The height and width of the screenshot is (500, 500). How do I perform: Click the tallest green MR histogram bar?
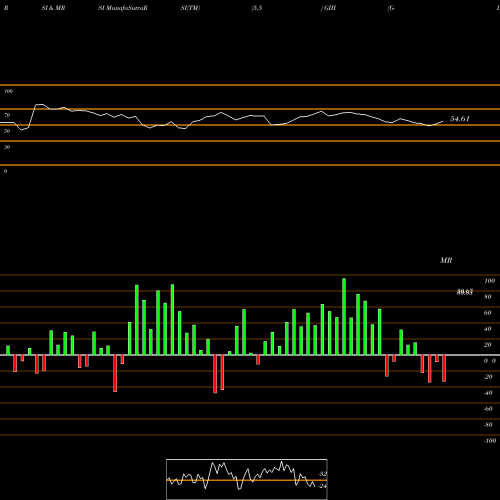[344, 316]
